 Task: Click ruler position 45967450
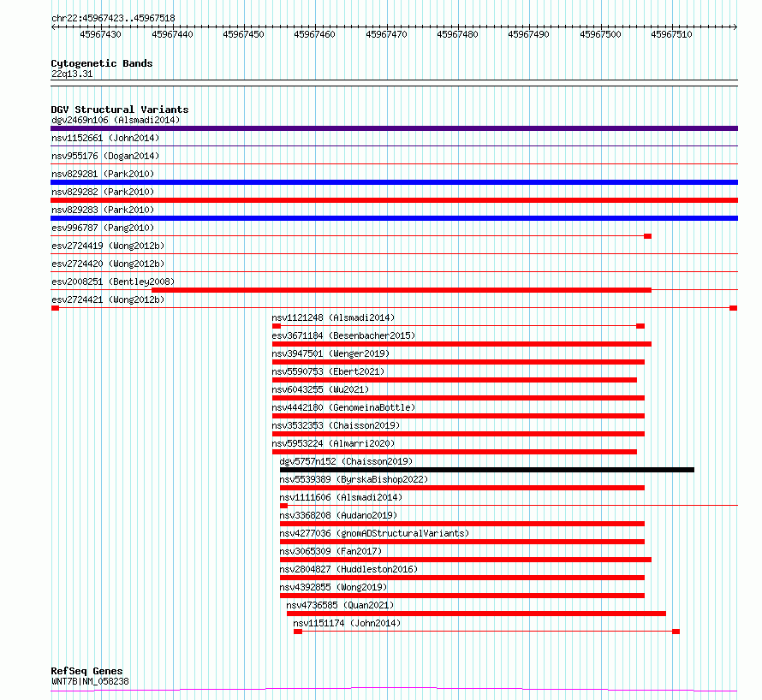click(243, 34)
